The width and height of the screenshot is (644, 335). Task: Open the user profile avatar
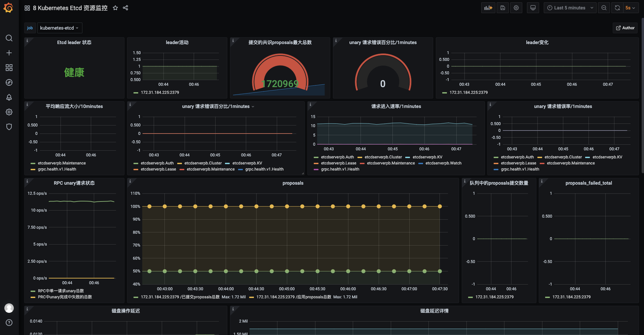click(9, 308)
